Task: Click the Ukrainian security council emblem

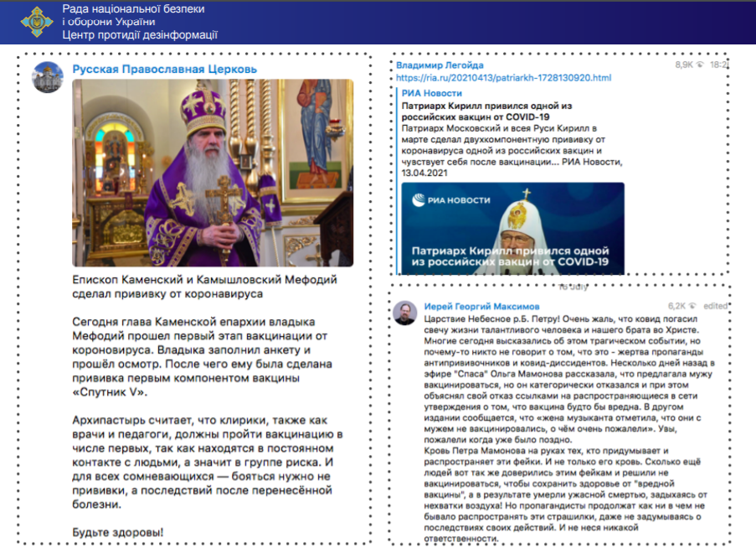Action: [x=37, y=22]
